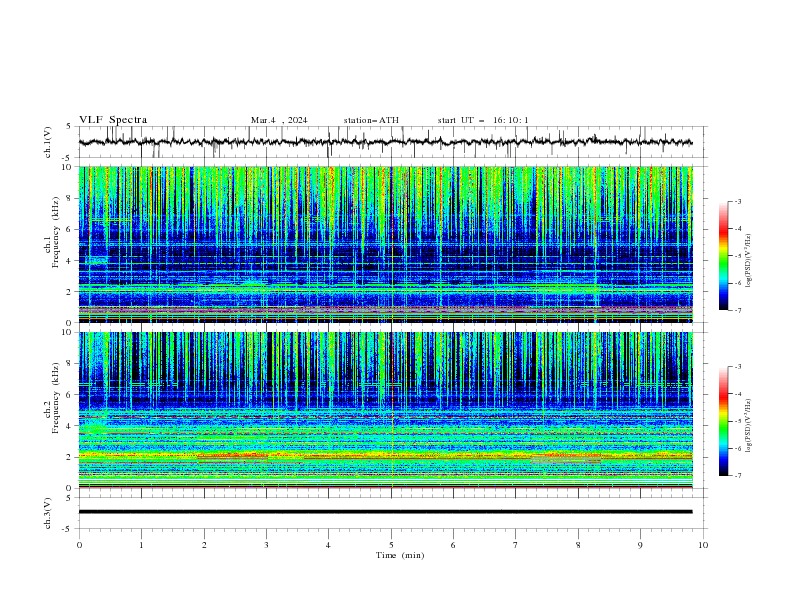Click the "10" tick label on the time axis
This screenshot has width=792, height=612.
(703, 545)
